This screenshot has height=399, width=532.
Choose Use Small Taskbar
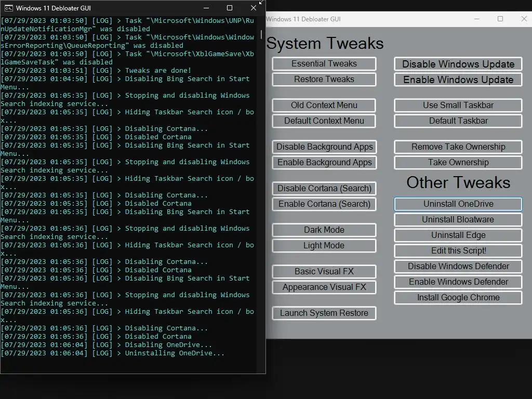click(458, 105)
